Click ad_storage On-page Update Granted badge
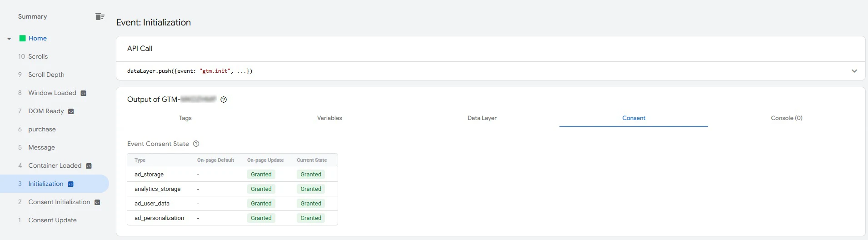Screen dimensions: 868x240 261,174
